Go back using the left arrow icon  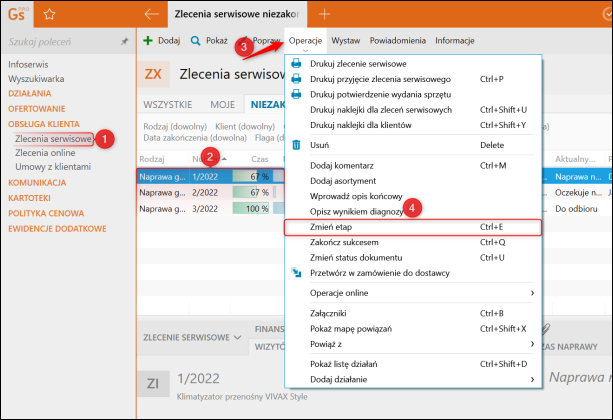click(151, 14)
